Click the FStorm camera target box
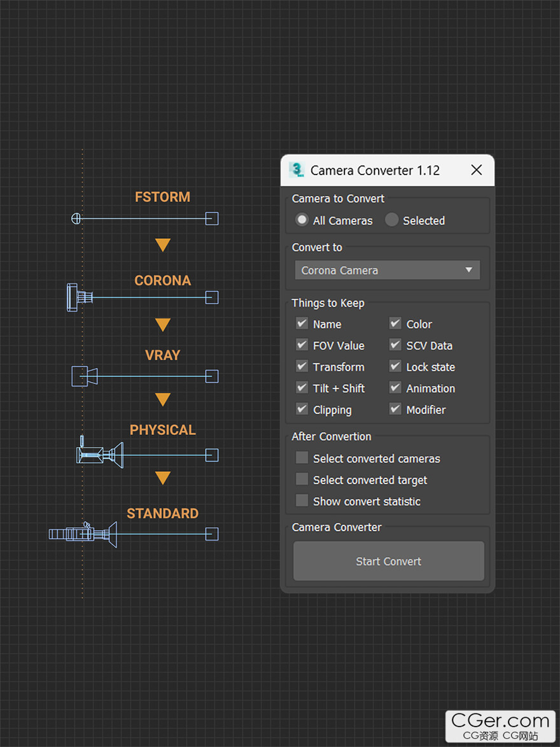 coord(212,218)
